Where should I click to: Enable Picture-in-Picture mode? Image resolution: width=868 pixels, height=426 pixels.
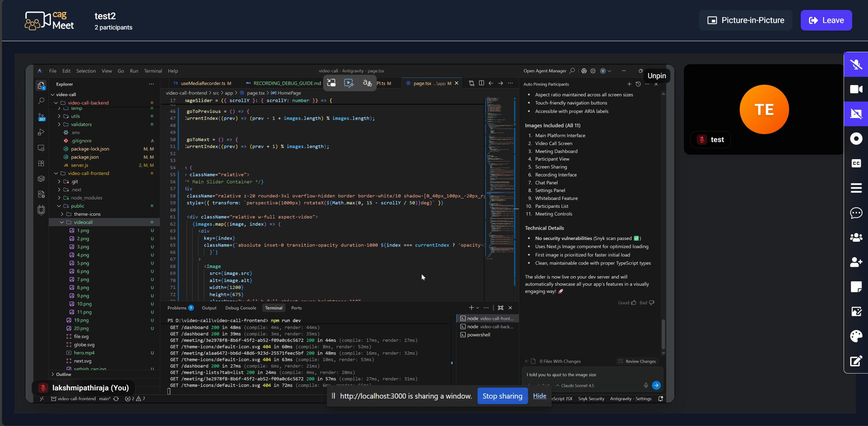coord(746,20)
